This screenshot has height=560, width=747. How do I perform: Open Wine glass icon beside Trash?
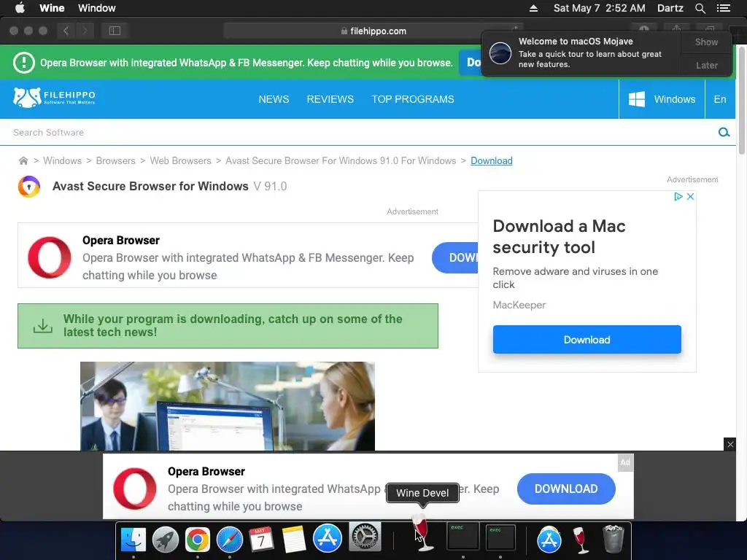tap(580, 540)
